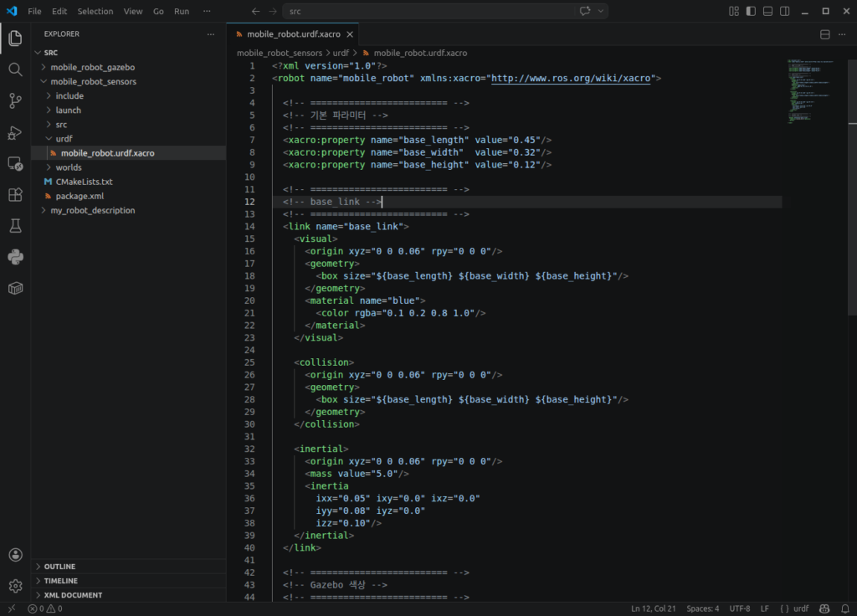Open command center dropdown arrow
The height and width of the screenshot is (616, 857).
click(x=601, y=11)
